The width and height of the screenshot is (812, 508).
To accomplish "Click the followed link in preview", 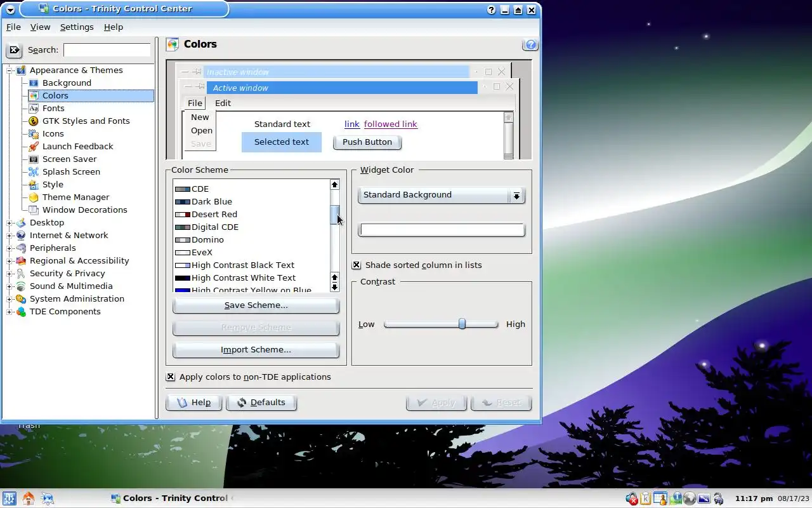I will coord(391,124).
